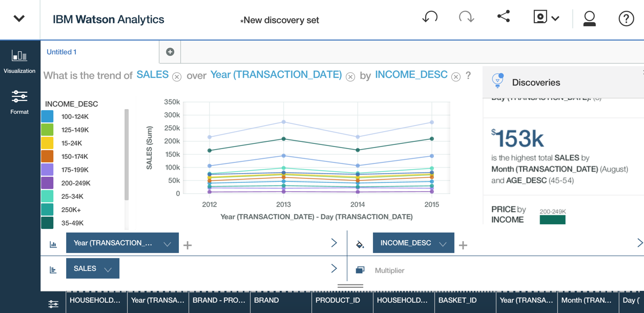Click Year (TRANSACTION_DATE) link in question
Screen dimensions: 644x313
click(276, 75)
